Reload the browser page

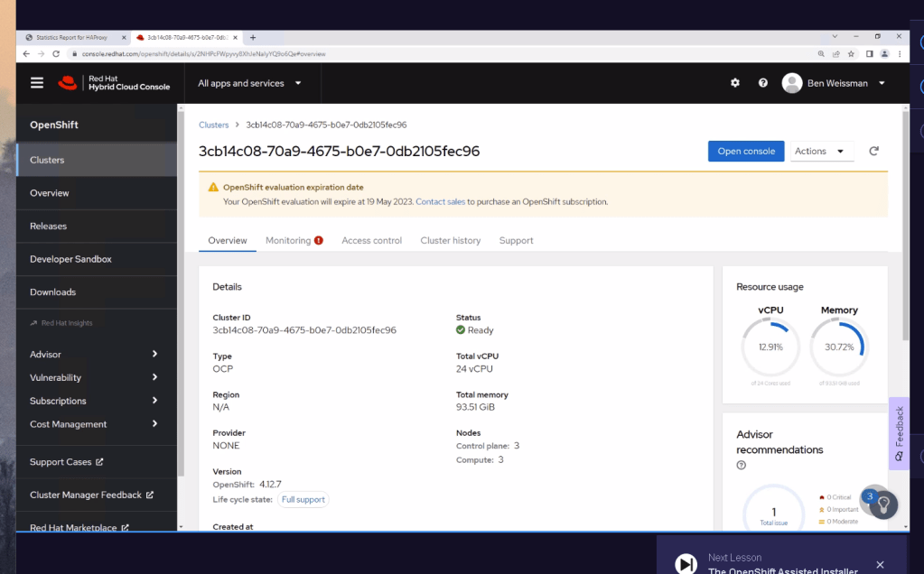56,53
